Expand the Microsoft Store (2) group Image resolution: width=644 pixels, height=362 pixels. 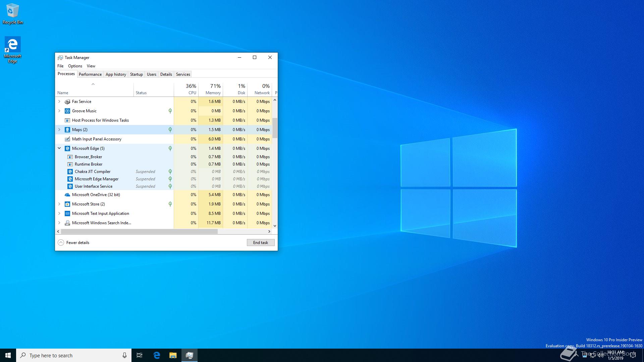(x=59, y=204)
